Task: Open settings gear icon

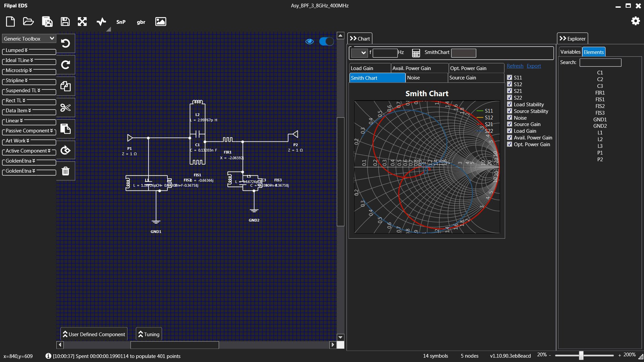Action: click(x=635, y=21)
